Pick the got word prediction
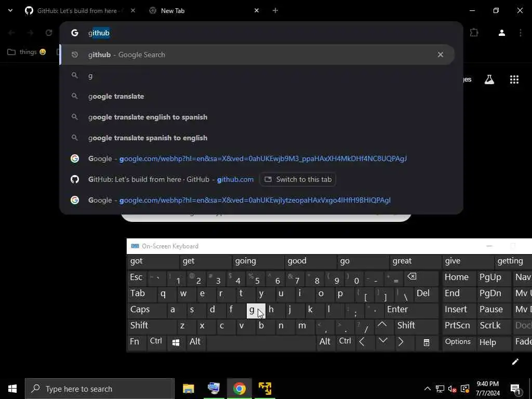 tap(153, 261)
